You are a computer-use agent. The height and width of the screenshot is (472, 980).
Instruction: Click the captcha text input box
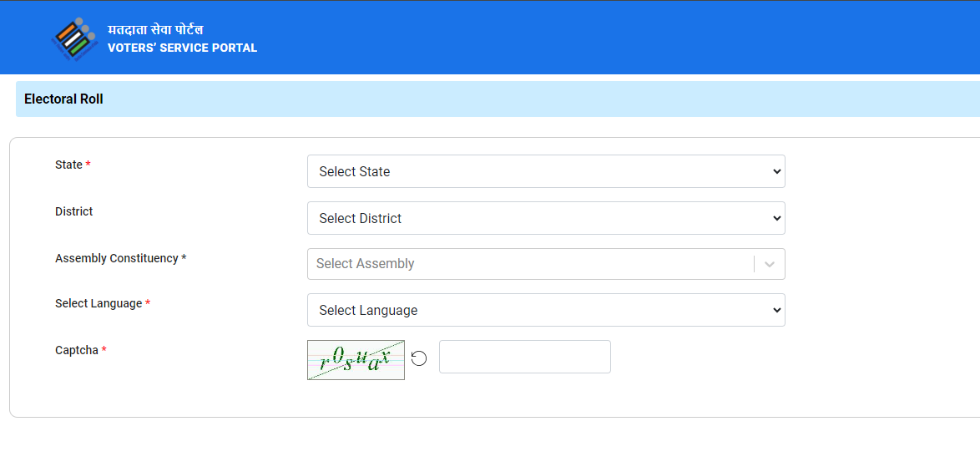[x=524, y=357]
